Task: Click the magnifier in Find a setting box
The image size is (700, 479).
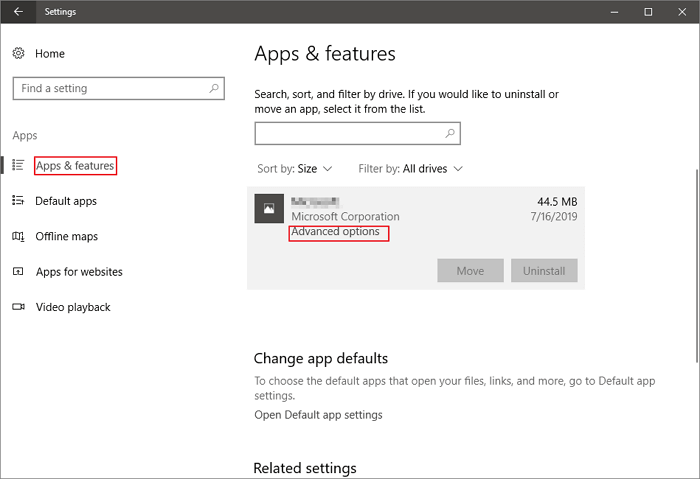Action: pos(214,88)
